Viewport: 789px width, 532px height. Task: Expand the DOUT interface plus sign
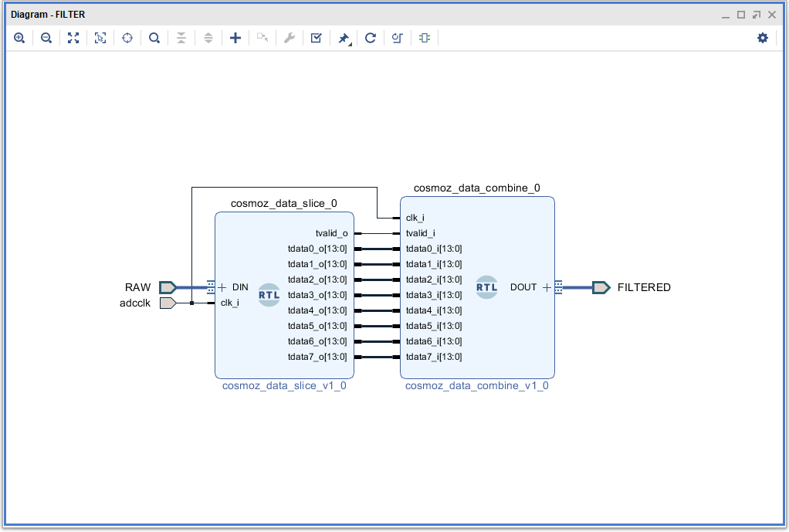[547, 287]
